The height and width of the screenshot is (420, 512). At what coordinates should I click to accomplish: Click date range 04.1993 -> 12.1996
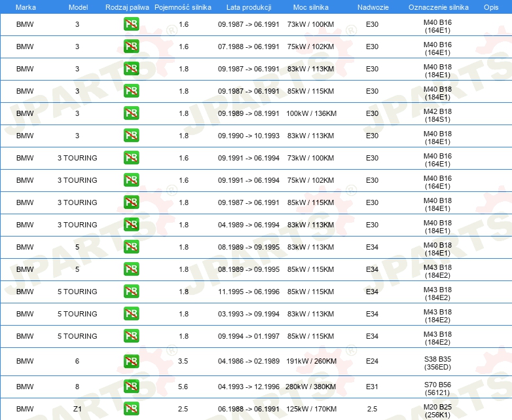(x=249, y=387)
